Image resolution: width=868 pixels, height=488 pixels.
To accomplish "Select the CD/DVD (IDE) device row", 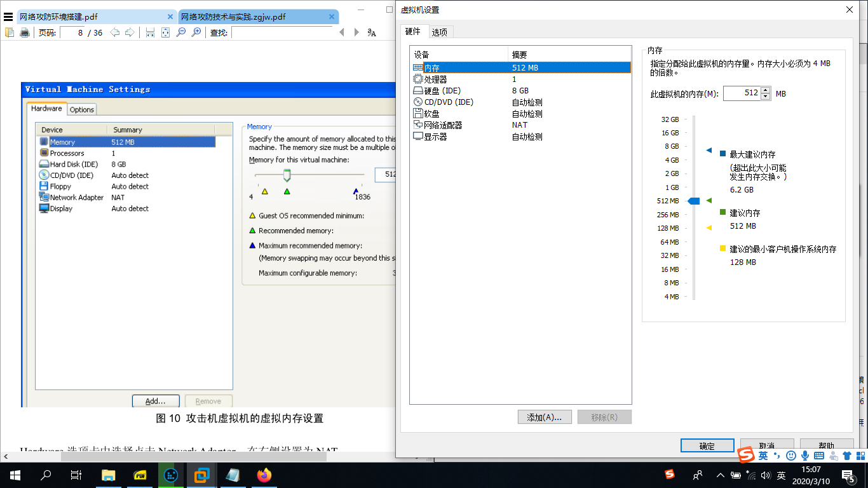I will point(521,102).
